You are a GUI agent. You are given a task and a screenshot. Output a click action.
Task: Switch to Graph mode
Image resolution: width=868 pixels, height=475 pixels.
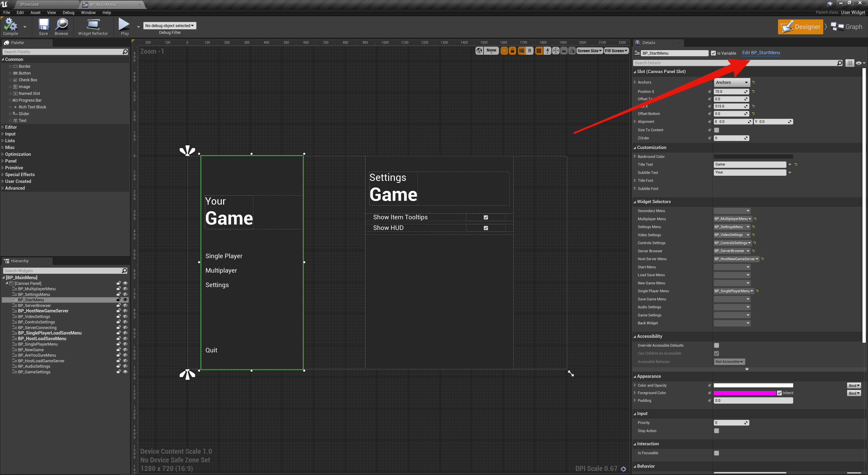pos(847,27)
